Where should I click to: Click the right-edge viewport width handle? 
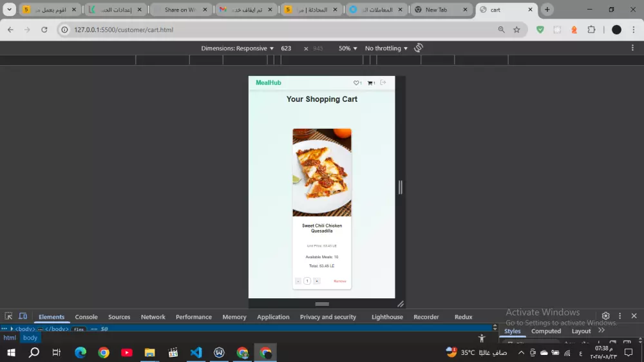[401, 187]
